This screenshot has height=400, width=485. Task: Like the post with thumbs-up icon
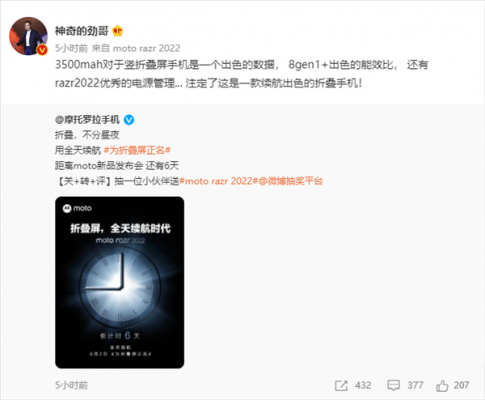point(442,386)
